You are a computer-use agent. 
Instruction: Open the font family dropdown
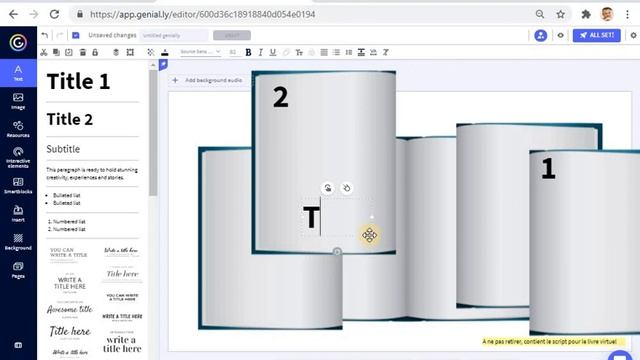click(200, 52)
